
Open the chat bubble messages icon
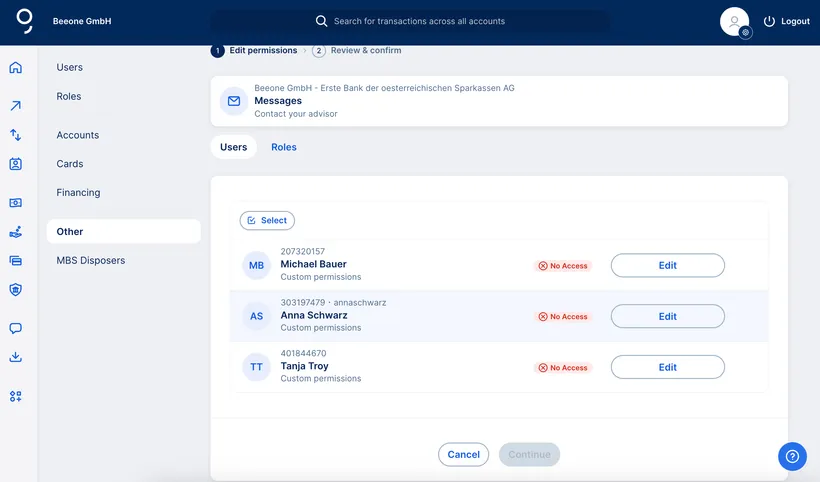(x=16, y=328)
